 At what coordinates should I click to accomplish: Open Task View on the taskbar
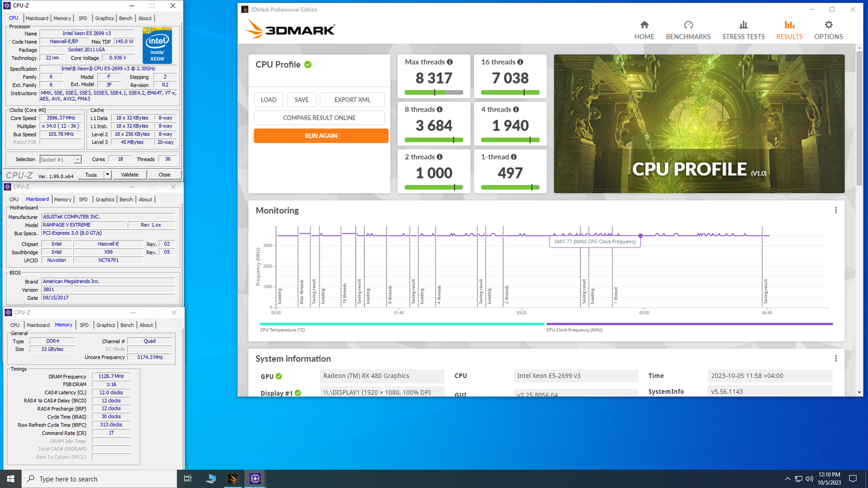(188, 479)
